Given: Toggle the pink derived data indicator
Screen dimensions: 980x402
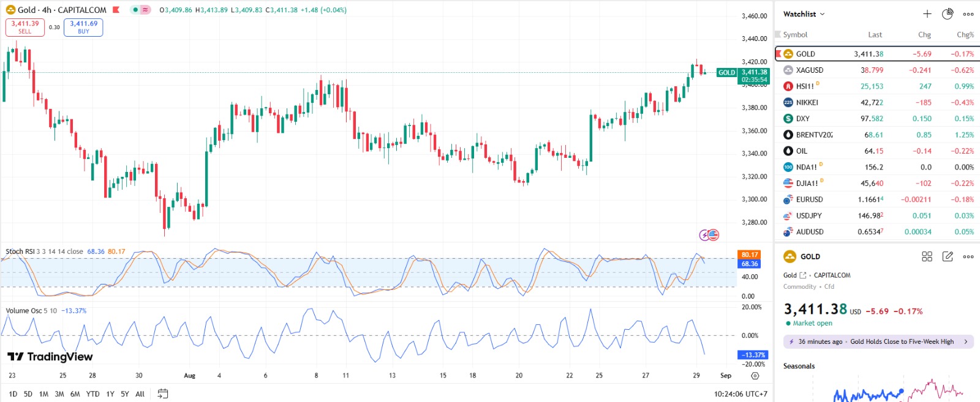Looking at the screenshot, I should click(145, 10).
